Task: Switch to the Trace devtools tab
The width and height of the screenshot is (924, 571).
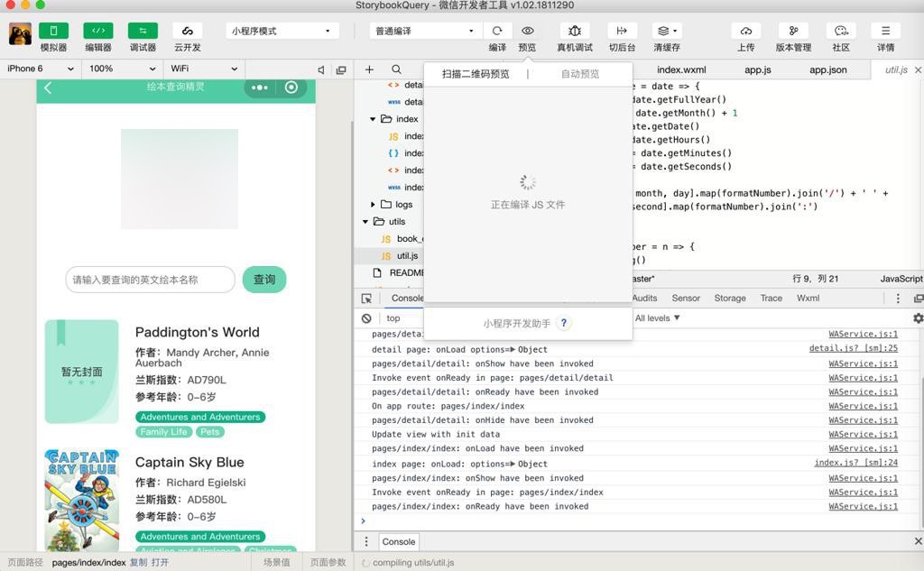Action: (772, 299)
